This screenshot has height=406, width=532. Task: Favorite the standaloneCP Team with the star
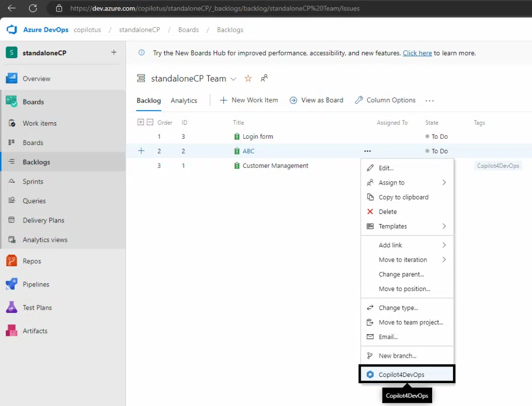[248, 78]
